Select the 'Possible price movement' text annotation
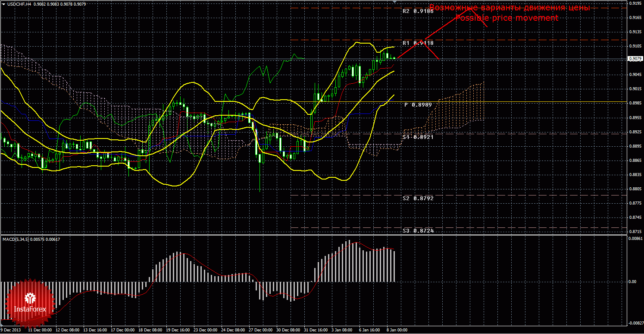The height and width of the screenshot is (334, 644). [507, 18]
